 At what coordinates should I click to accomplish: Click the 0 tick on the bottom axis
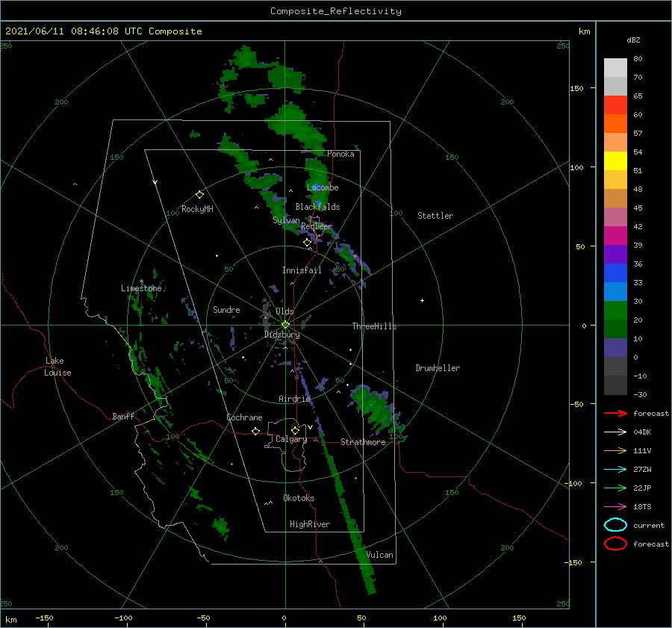pyautogui.click(x=284, y=618)
